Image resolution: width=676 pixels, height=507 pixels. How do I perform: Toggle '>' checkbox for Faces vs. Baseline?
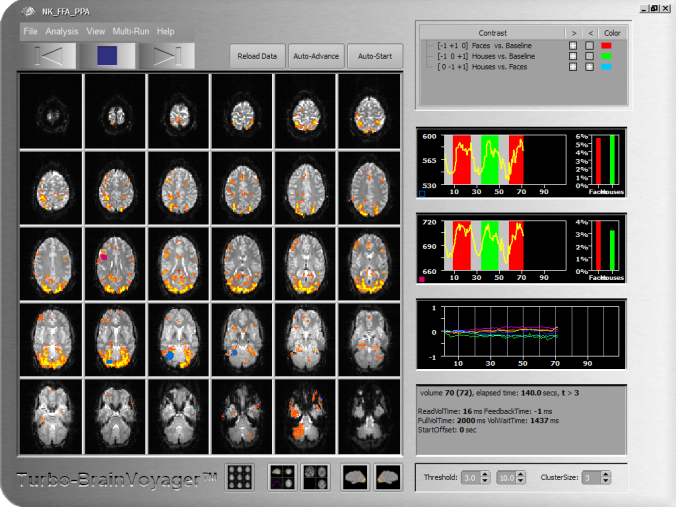[x=573, y=46]
